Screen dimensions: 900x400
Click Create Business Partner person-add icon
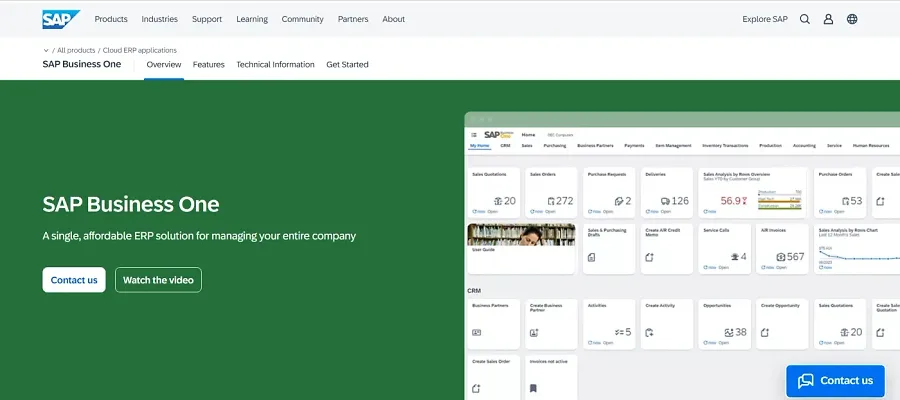click(x=534, y=332)
